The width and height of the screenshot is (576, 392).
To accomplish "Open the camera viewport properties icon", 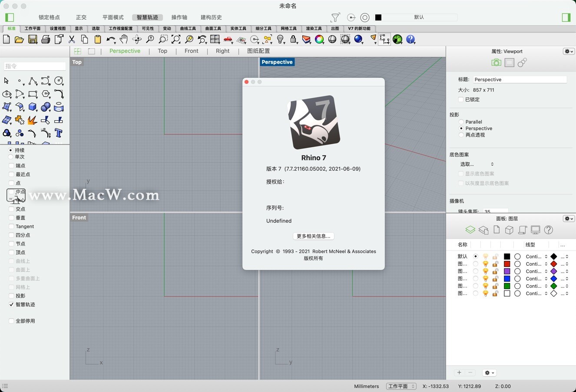I will (496, 63).
